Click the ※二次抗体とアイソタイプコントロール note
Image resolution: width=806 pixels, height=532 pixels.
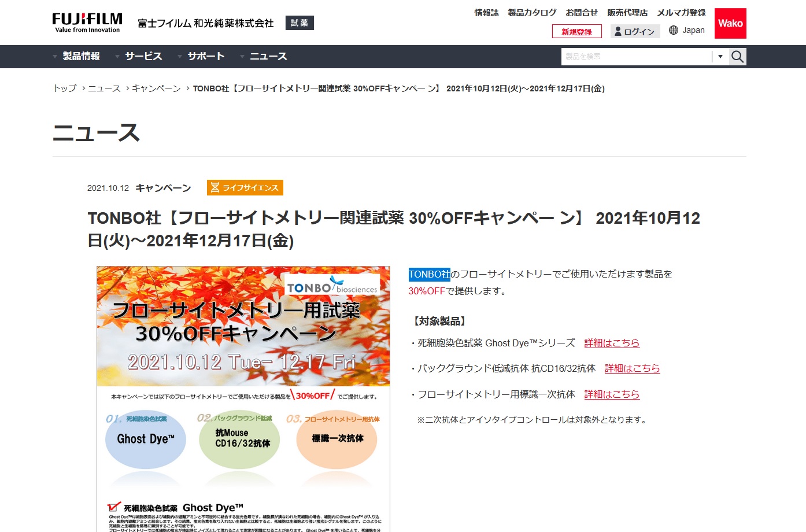click(533, 420)
